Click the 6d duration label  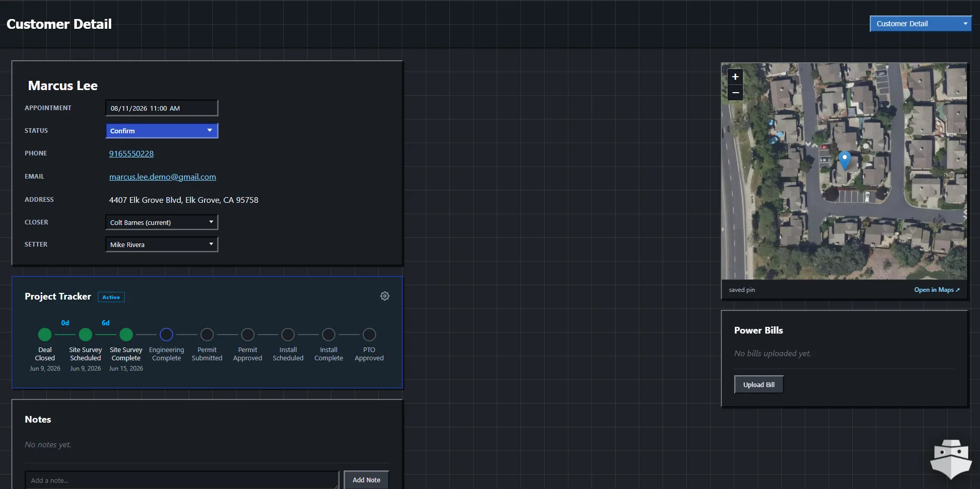tap(106, 323)
